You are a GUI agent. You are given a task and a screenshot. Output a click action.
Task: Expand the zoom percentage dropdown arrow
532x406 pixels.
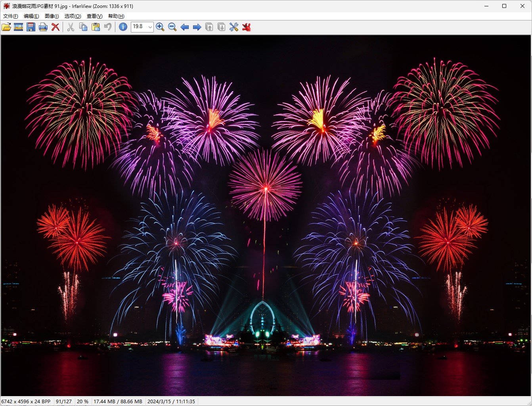pyautogui.click(x=150, y=27)
